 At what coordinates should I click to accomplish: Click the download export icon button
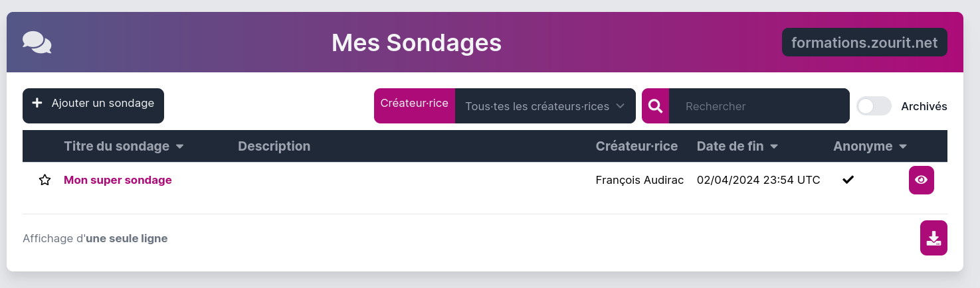(933, 238)
